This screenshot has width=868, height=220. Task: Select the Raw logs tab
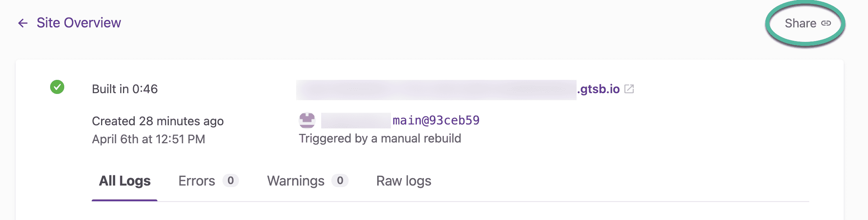(x=403, y=181)
